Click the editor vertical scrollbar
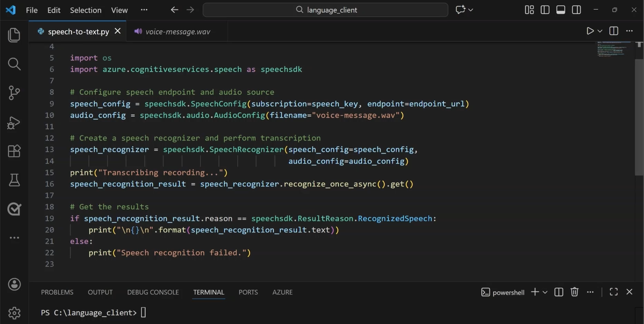This screenshot has height=324, width=644. (639, 117)
